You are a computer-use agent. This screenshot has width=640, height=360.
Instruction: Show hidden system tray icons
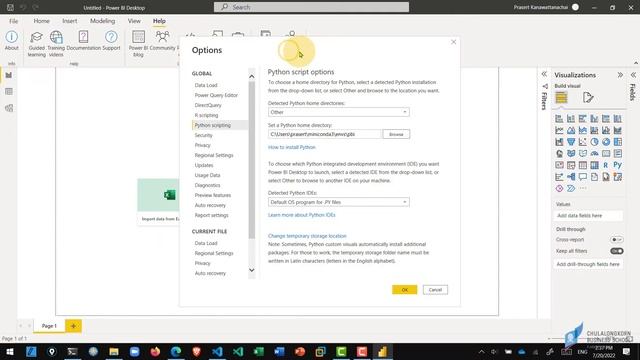[482, 351]
